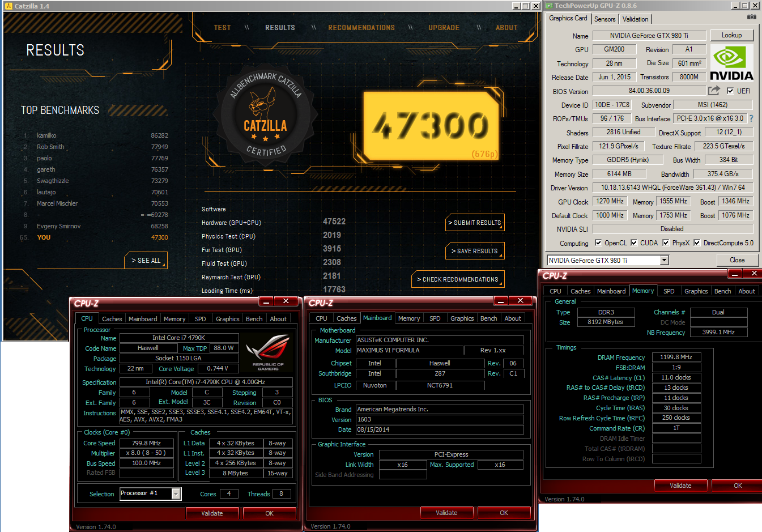This screenshot has width=762, height=532.
Task: Toggle the DirectCompute 5.0 checkbox
Action: [697, 242]
